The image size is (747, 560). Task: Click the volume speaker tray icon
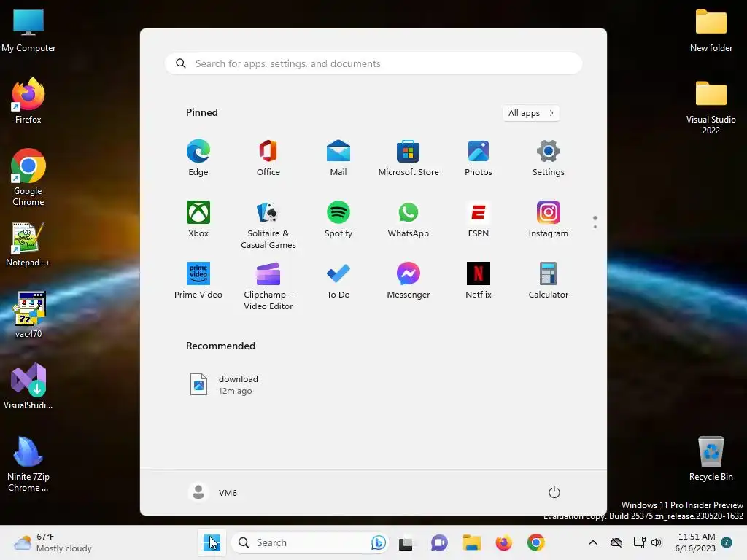click(657, 542)
